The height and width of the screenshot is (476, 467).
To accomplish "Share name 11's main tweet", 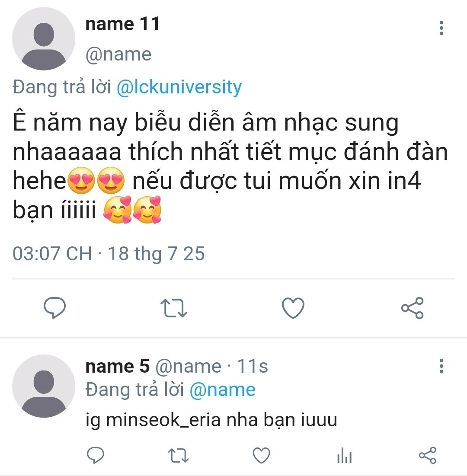I will 412,308.
